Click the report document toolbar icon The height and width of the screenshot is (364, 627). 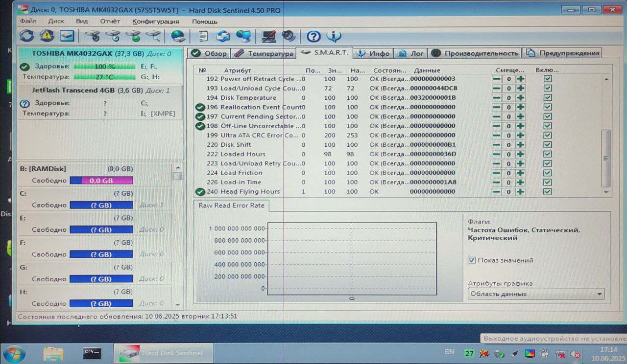pos(203,36)
